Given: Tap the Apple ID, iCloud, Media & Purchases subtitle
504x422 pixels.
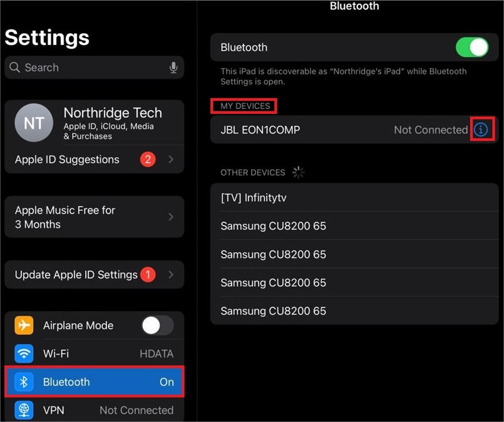Looking at the screenshot, I should (x=109, y=131).
